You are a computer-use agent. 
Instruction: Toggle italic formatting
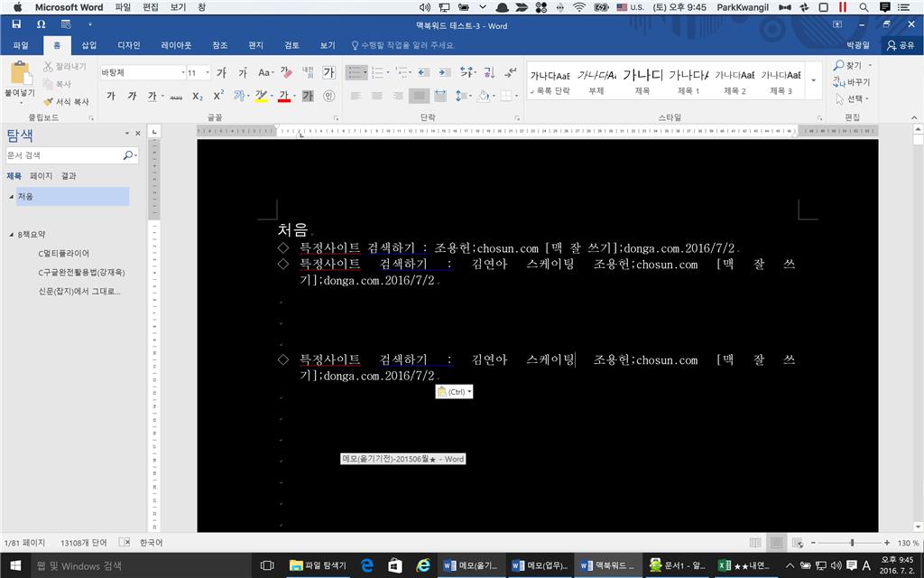(x=132, y=96)
